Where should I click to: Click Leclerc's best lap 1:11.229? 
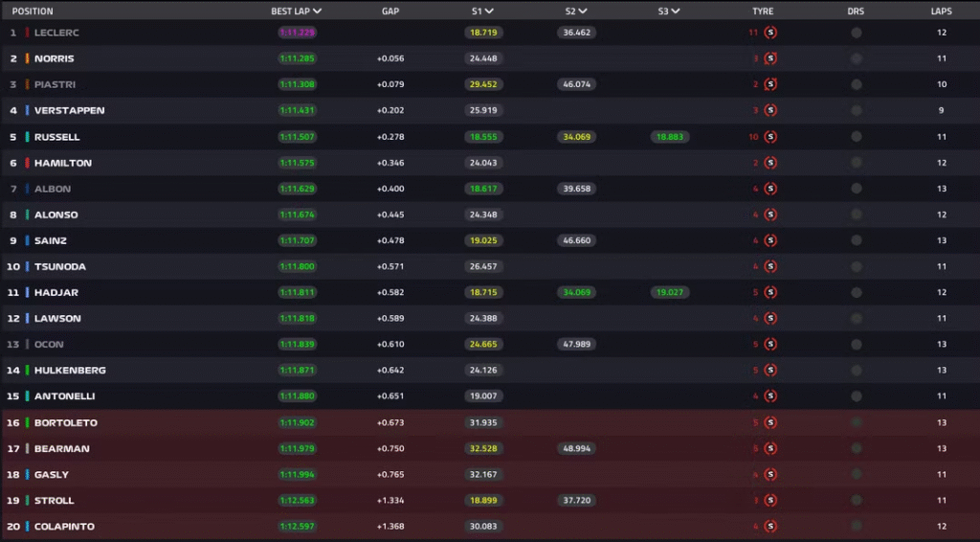(297, 33)
